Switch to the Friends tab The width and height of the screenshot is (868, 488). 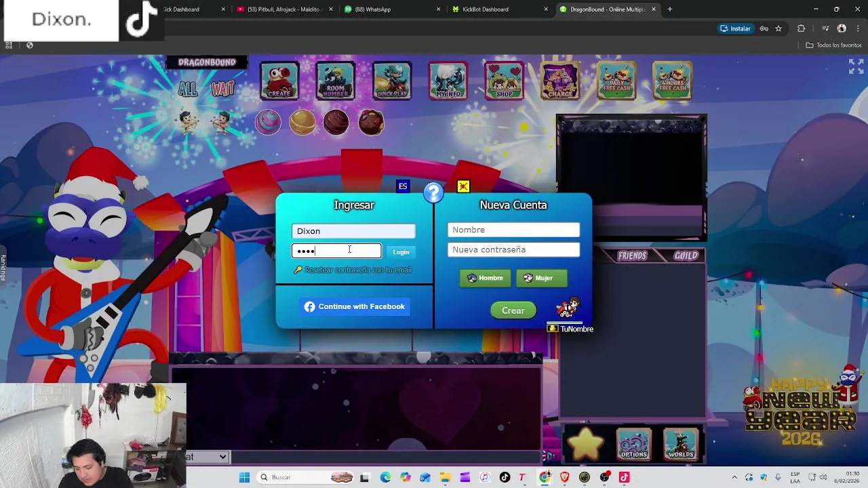click(632, 256)
